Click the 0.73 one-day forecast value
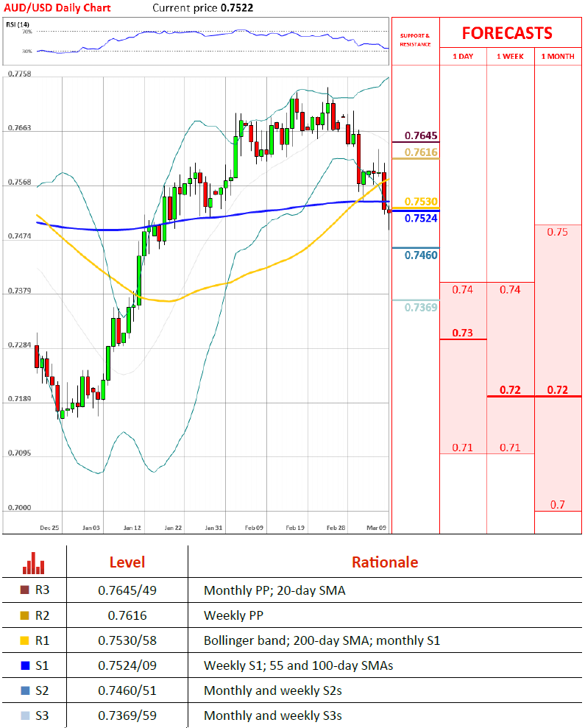Image resolution: width=585 pixels, height=728 pixels. [462, 333]
